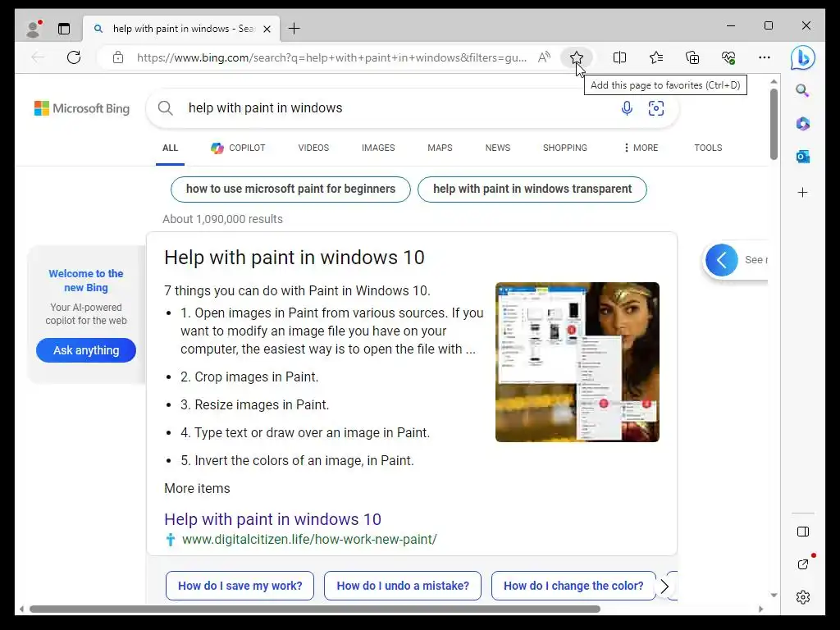Expand More items in answer list
Screen dimensions: 840x630
tap(197, 489)
